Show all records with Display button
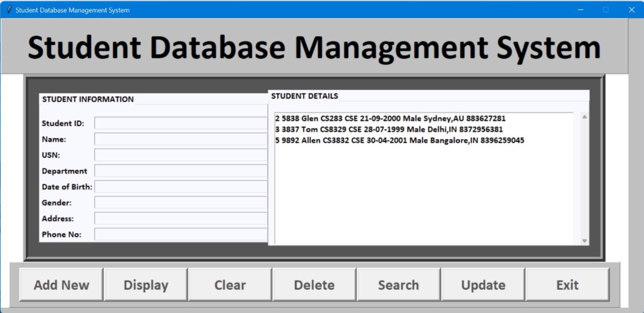 tap(146, 285)
